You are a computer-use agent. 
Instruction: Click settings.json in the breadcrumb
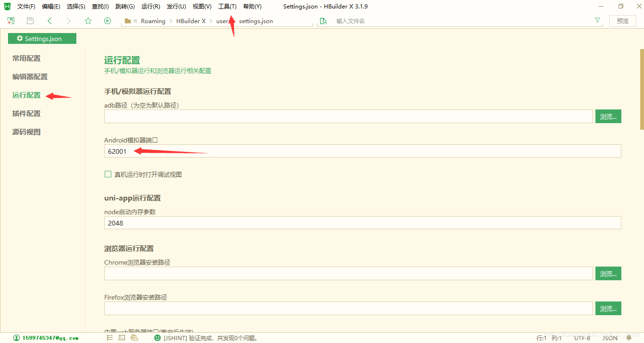[x=256, y=21]
